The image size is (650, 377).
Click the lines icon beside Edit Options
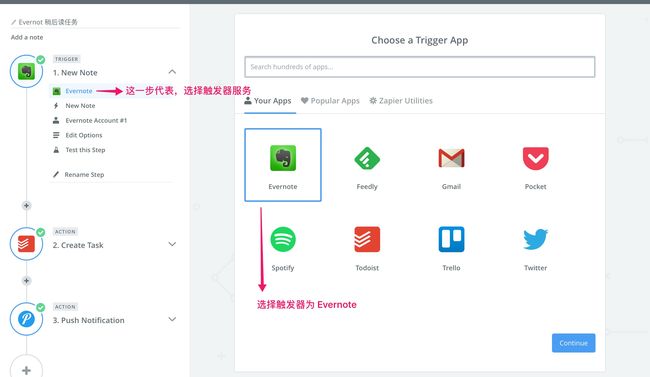coord(56,135)
